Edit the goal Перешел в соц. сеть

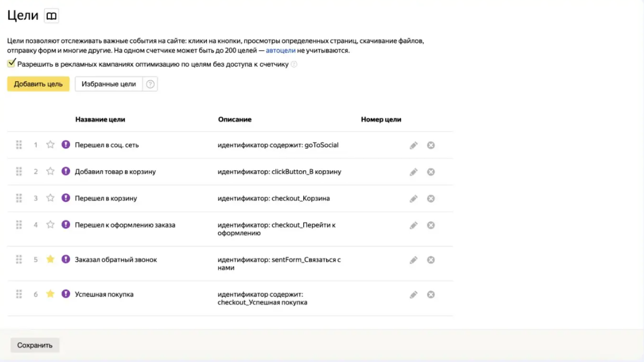(x=414, y=145)
